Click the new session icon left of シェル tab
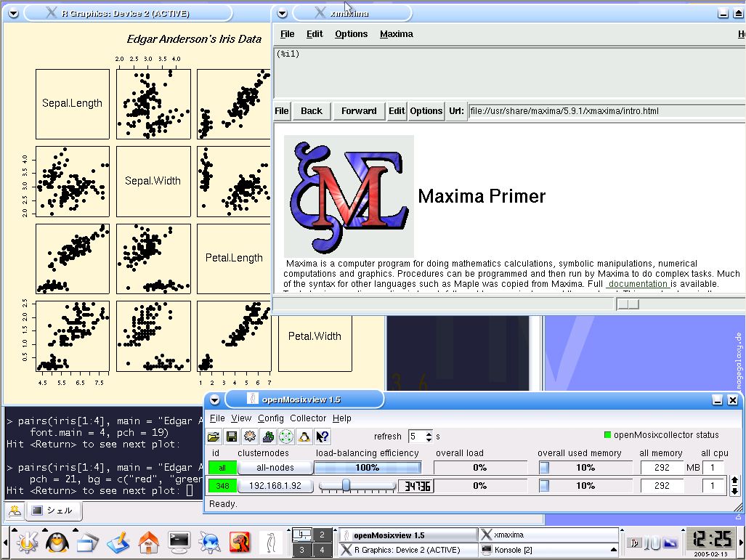This screenshot has width=746, height=560. point(15,511)
